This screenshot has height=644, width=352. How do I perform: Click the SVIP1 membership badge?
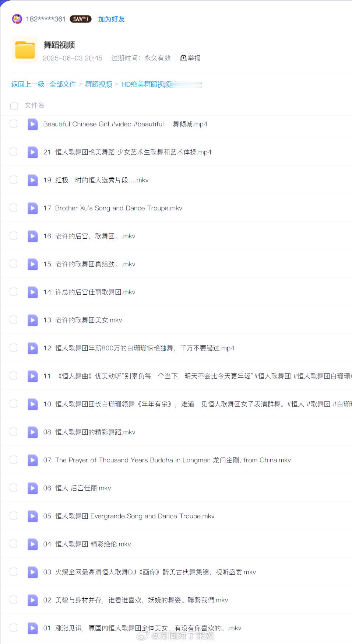click(81, 19)
